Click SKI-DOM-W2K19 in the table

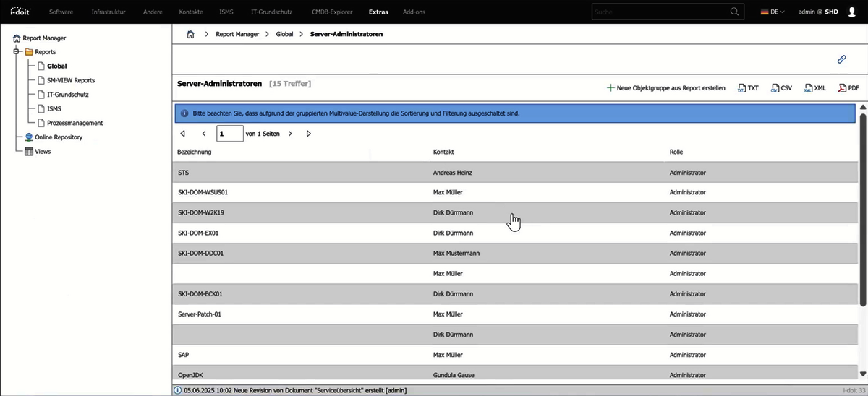[201, 213]
